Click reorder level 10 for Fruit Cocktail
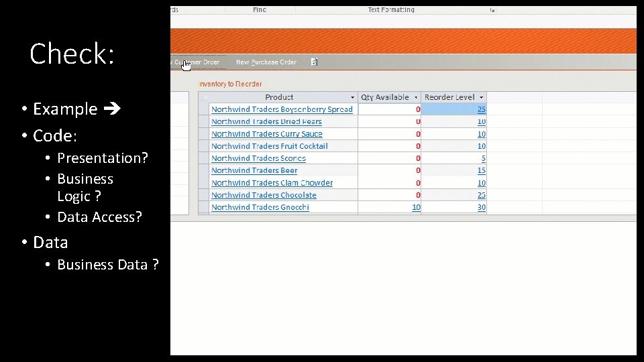Image resolution: width=644 pixels, height=362 pixels. pos(482,146)
